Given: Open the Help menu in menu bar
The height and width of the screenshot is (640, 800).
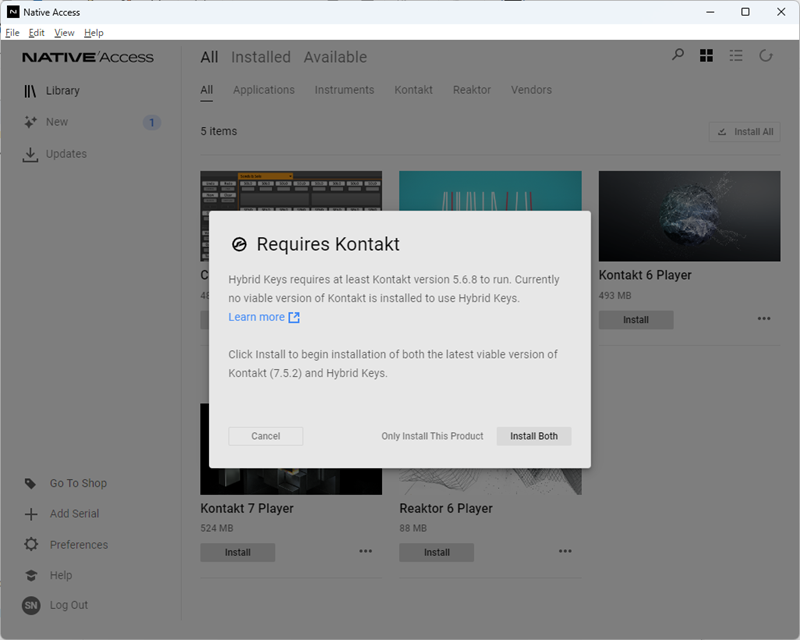Looking at the screenshot, I should tap(94, 33).
